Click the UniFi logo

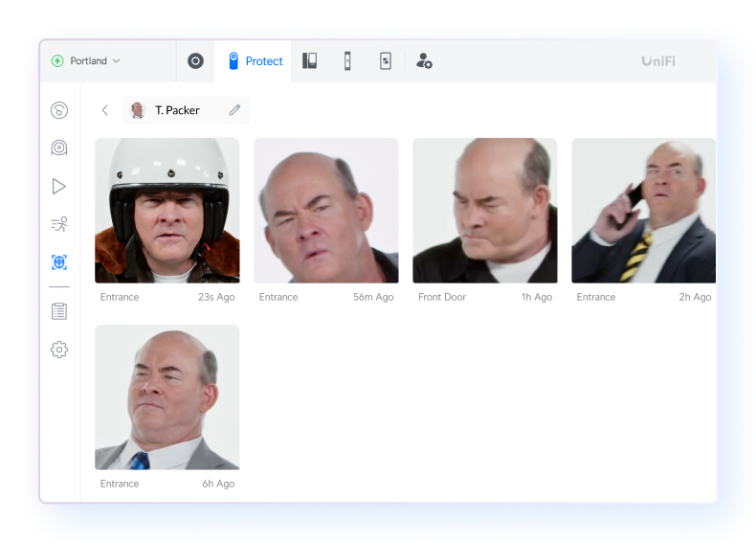tap(657, 61)
